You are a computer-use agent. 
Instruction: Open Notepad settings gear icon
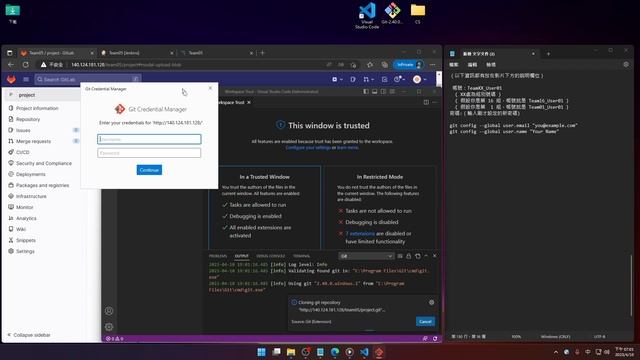626,64
